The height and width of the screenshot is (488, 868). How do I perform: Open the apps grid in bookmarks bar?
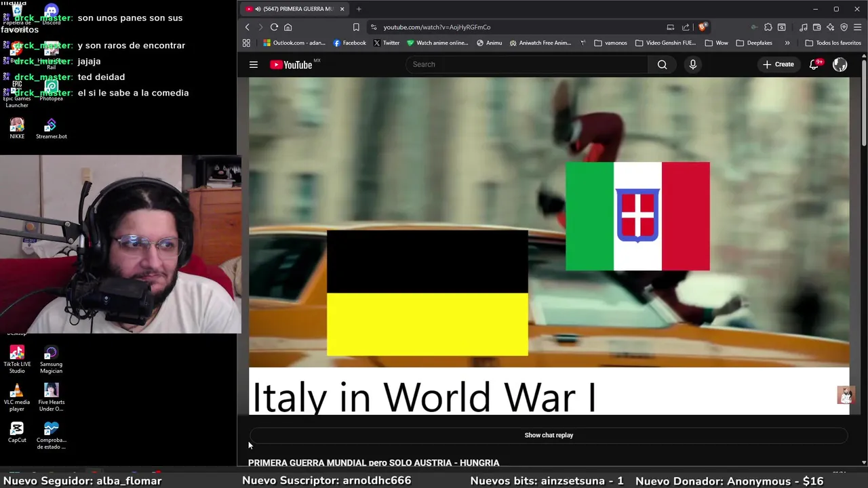[246, 43]
